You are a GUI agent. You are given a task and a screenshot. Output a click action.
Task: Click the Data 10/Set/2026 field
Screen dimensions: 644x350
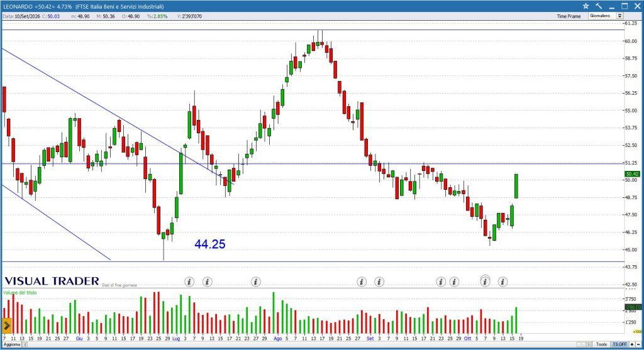pyautogui.click(x=21, y=16)
